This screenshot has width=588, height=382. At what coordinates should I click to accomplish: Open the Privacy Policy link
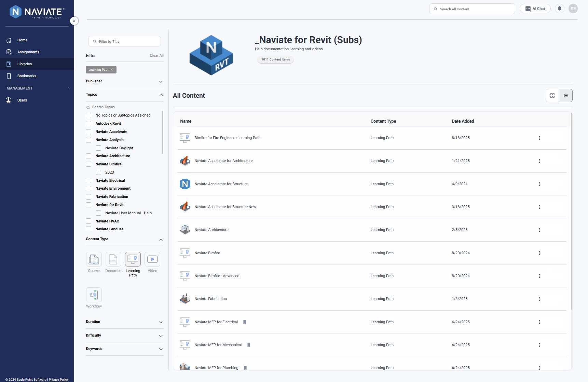[58, 380]
